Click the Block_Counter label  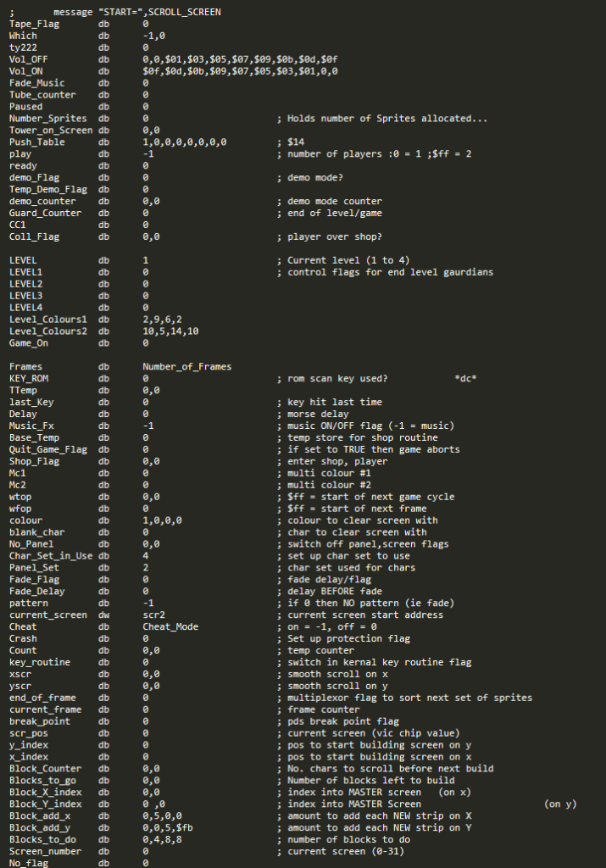point(42,768)
